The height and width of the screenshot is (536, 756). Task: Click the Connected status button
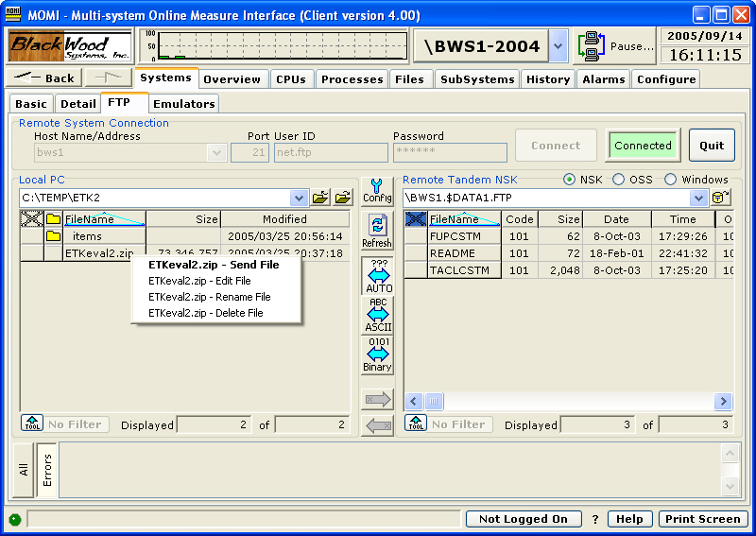(643, 146)
